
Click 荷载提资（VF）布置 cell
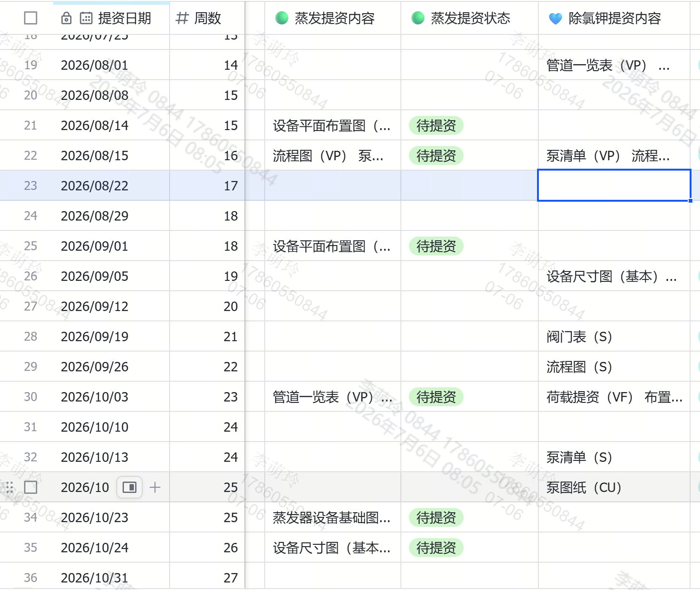tap(614, 397)
